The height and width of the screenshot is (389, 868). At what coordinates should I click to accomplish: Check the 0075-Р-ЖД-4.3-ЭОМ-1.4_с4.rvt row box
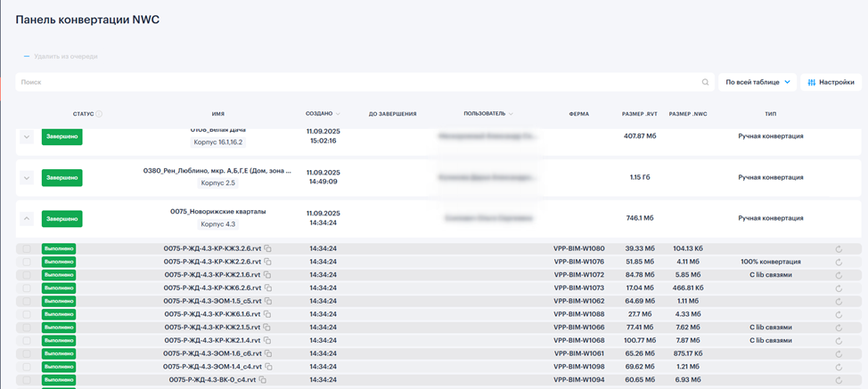pyautogui.click(x=27, y=367)
